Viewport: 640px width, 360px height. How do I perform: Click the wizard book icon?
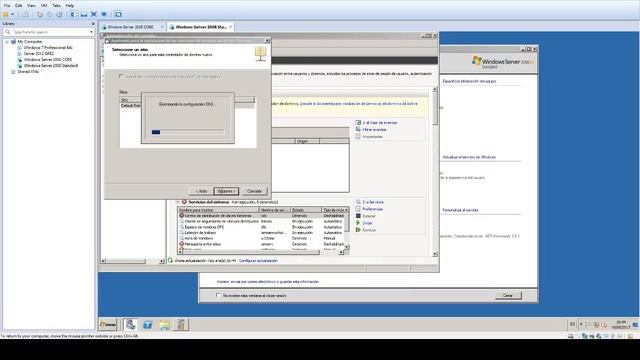click(260, 53)
